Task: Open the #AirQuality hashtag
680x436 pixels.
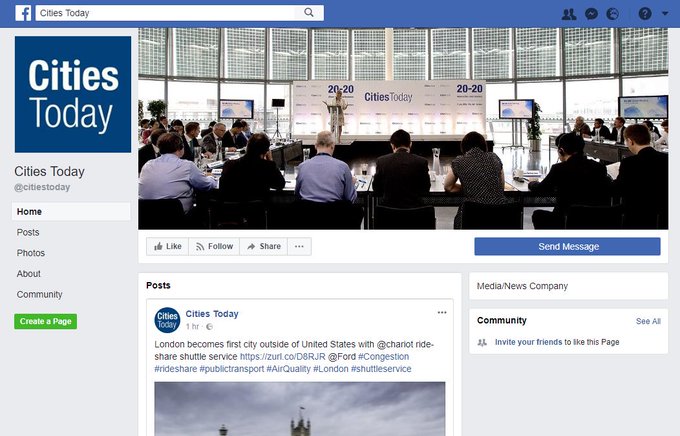Action: (x=288, y=369)
